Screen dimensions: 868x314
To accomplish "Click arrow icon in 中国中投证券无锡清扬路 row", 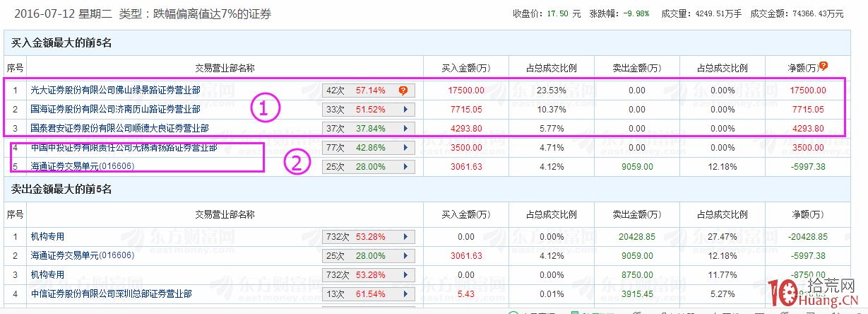I will tap(405, 148).
